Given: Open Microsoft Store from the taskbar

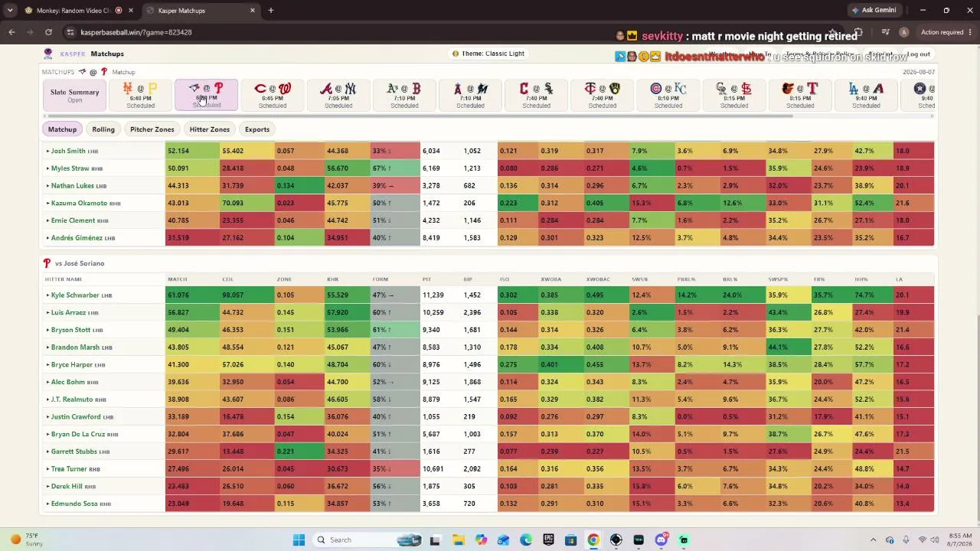Looking at the screenshot, I should pos(571,540).
